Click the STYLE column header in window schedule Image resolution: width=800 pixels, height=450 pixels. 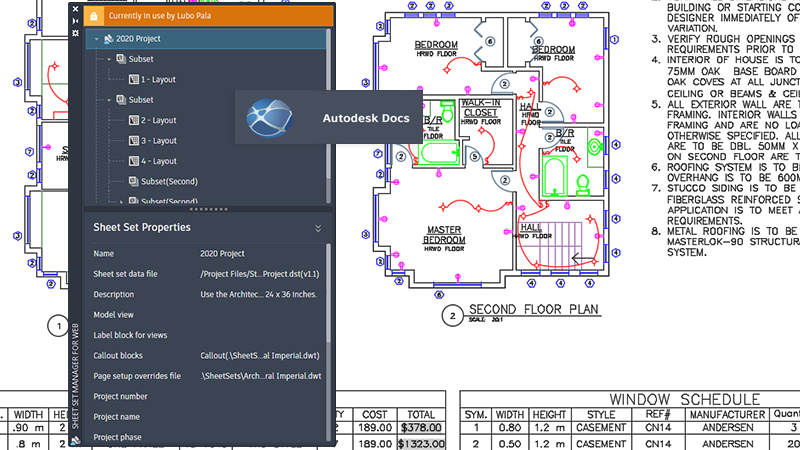pyautogui.click(x=601, y=415)
